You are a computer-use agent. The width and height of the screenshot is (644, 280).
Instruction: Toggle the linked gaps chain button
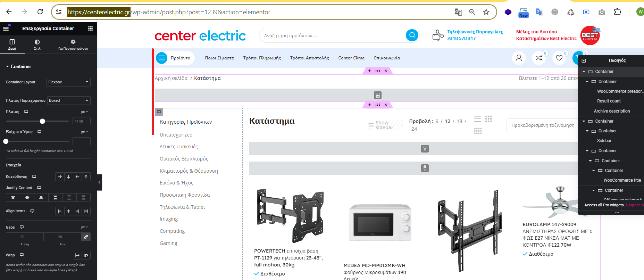[86, 237]
